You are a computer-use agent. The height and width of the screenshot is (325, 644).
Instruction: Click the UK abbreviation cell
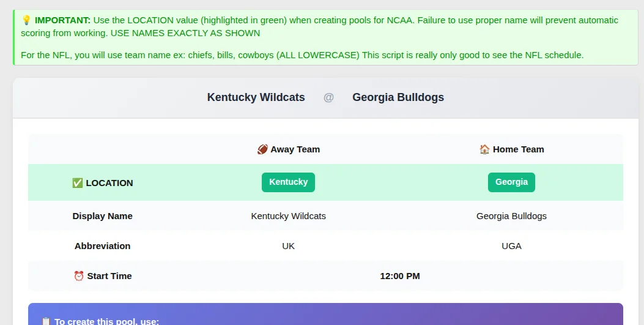(x=288, y=246)
